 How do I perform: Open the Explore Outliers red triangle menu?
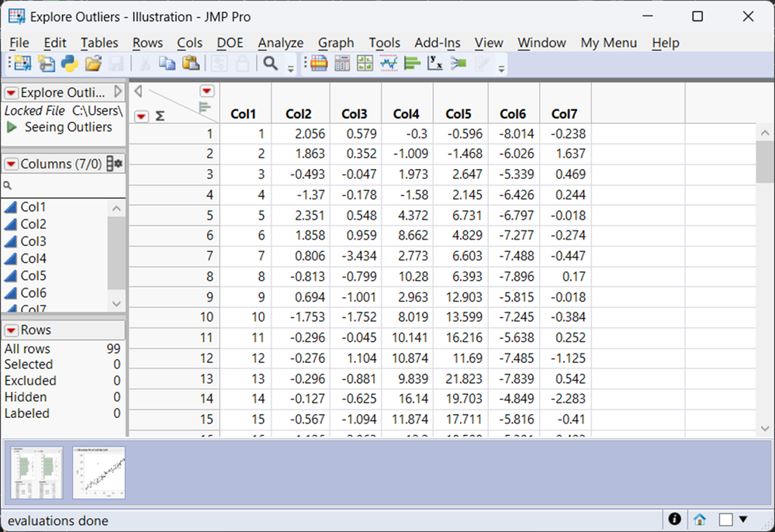point(11,93)
